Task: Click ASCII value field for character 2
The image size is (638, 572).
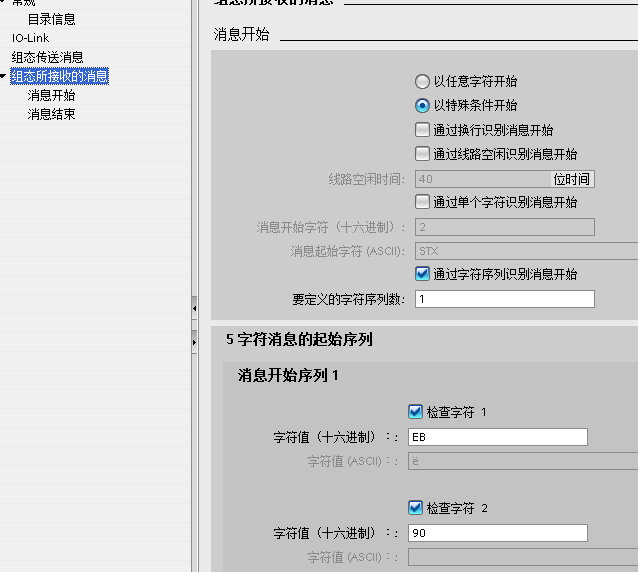Action: (x=523, y=557)
